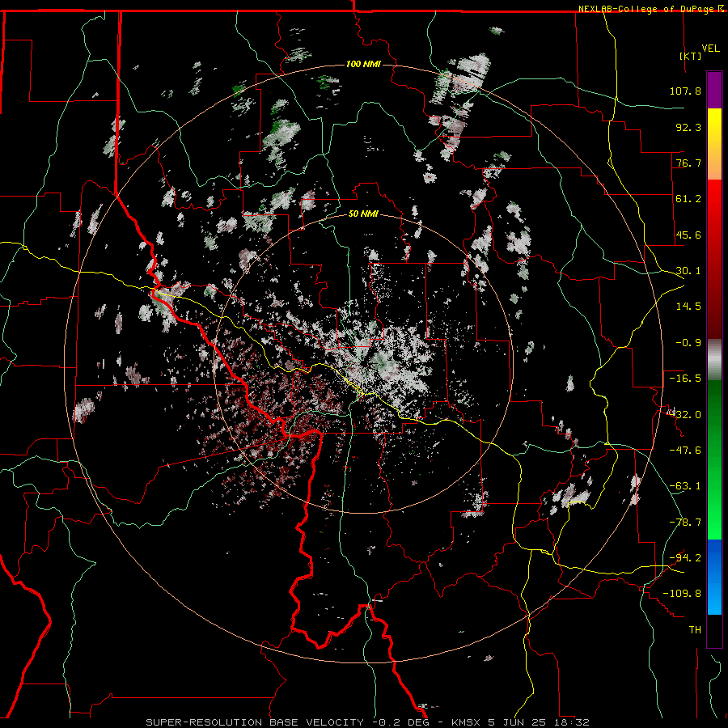
Task: Click the 30.1 legend value
Action: (x=688, y=271)
